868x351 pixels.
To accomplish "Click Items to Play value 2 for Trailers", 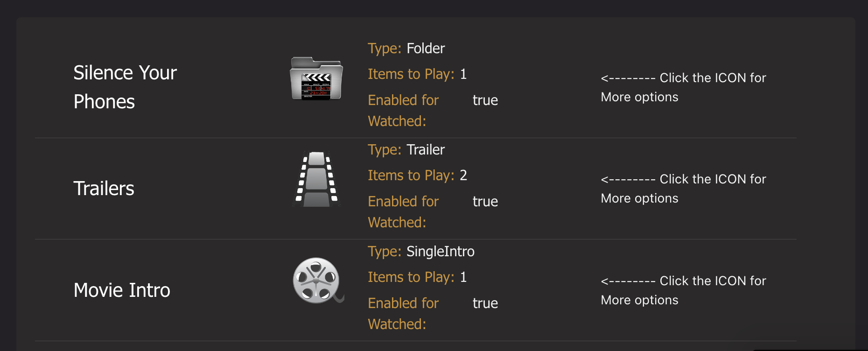I will pyautogui.click(x=463, y=175).
